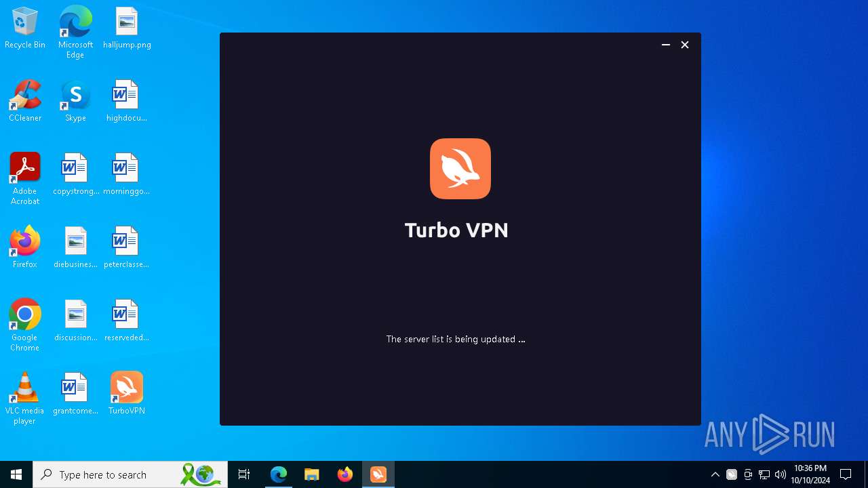868x488 pixels.
Task: Select the peterclasse... Word document
Action: coord(127,248)
